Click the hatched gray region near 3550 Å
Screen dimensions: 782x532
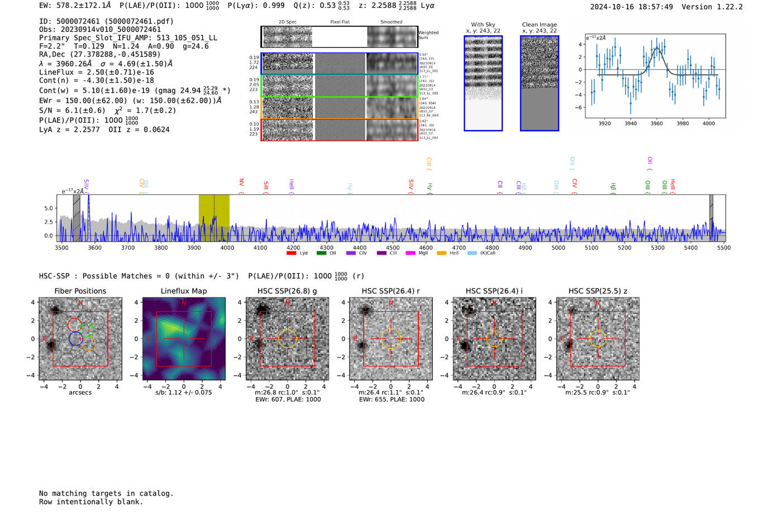point(77,218)
